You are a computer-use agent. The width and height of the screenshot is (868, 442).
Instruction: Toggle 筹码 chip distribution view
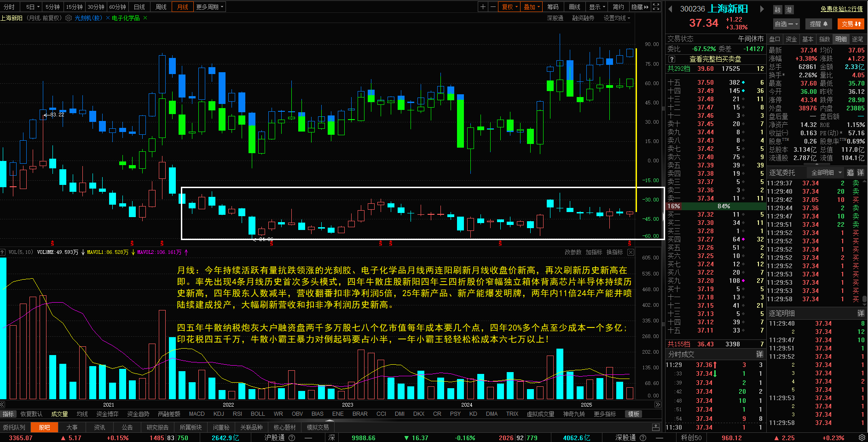coord(553,7)
